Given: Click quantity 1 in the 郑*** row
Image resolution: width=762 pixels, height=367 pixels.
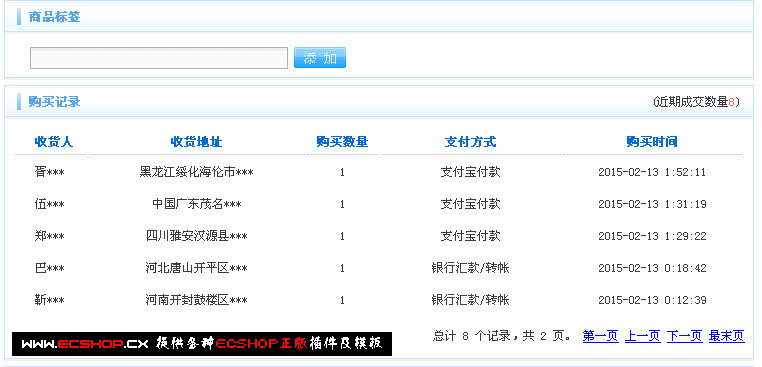Looking at the screenshot, I should pyautogui.click(x=342, y=236).
